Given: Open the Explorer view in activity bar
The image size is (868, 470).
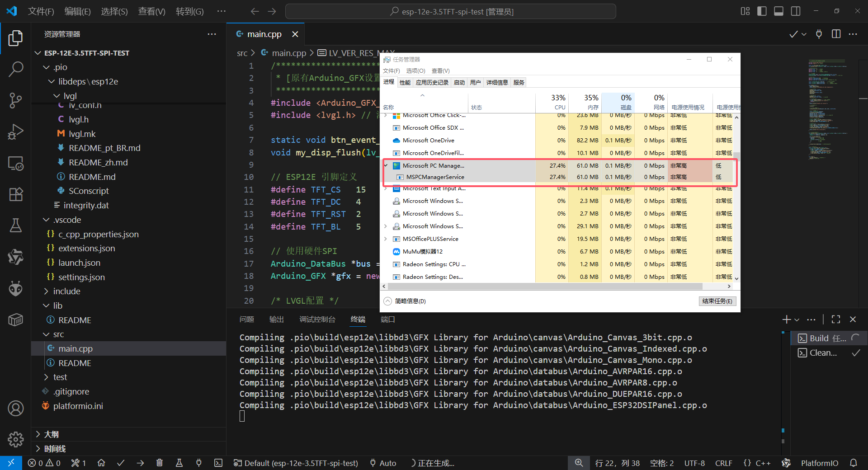Looking at the screenshot, I should point(15,38).
